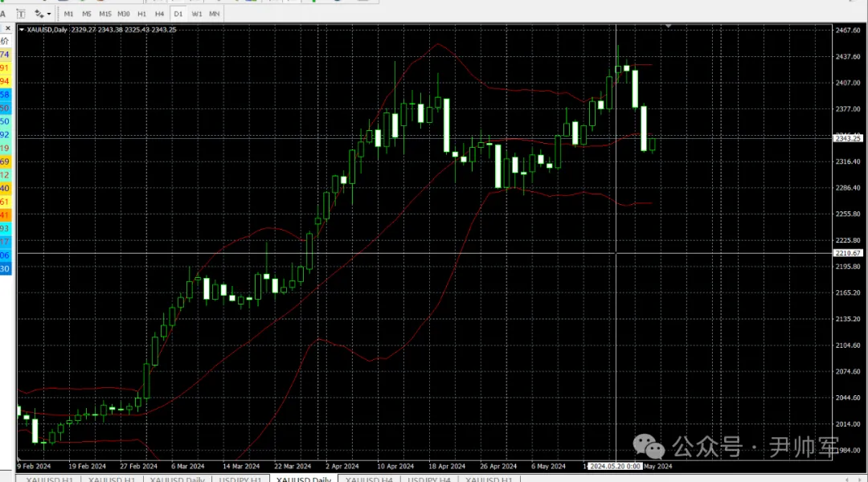Expand the XAUUSD,Daily chart title arrow

coord(22,30)
